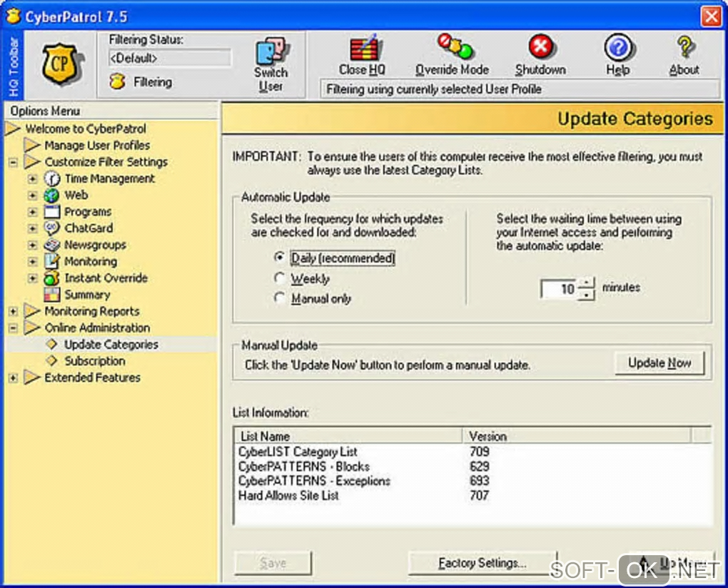
Task: Expand the Web tree node
Action: [32, 196]
